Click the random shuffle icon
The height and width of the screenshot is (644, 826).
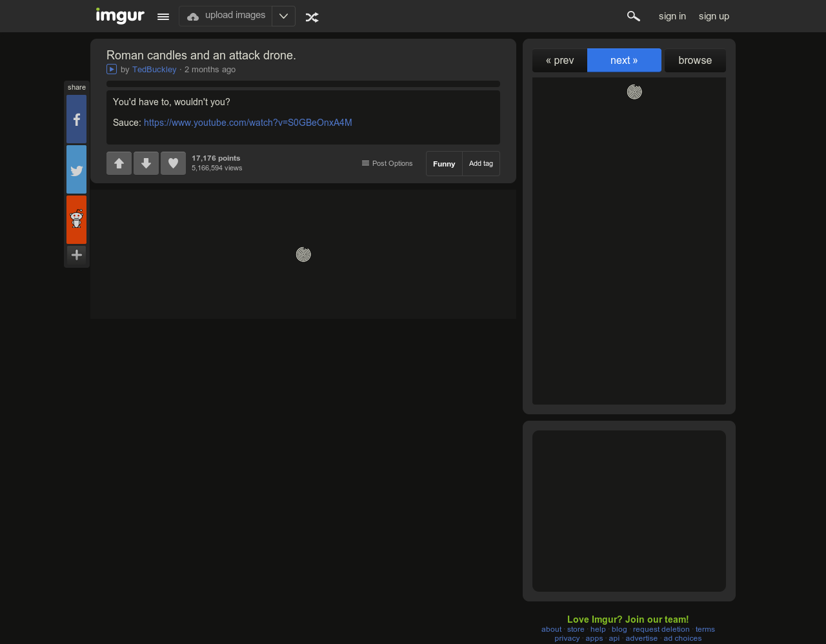tap(312, 17)
